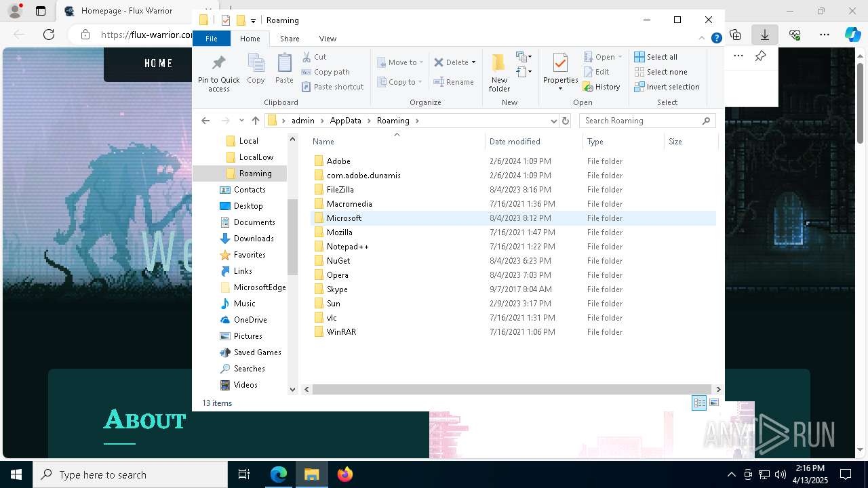Open Edge Downloads toolbar icon
The image size is (868, 488).
(x=764, y=35)
